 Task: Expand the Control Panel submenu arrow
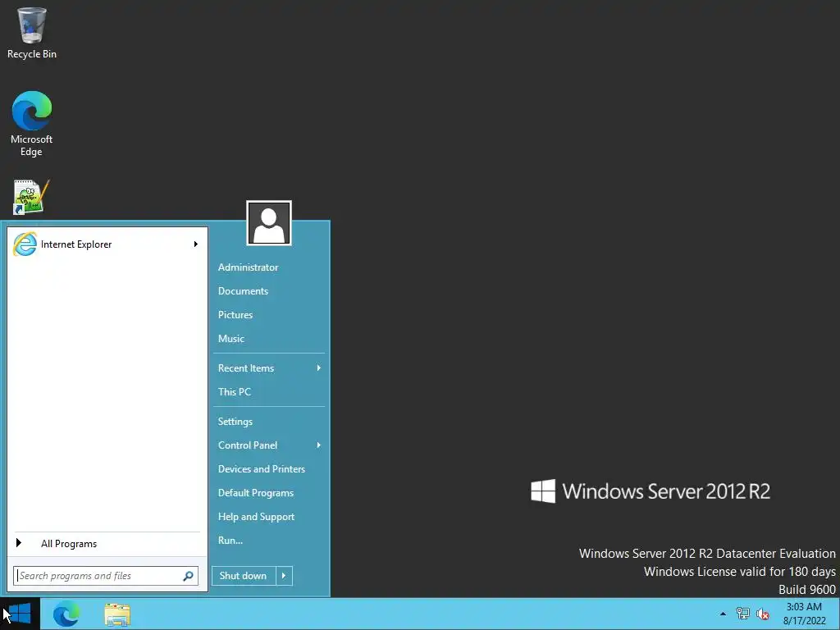coord(319,445)
